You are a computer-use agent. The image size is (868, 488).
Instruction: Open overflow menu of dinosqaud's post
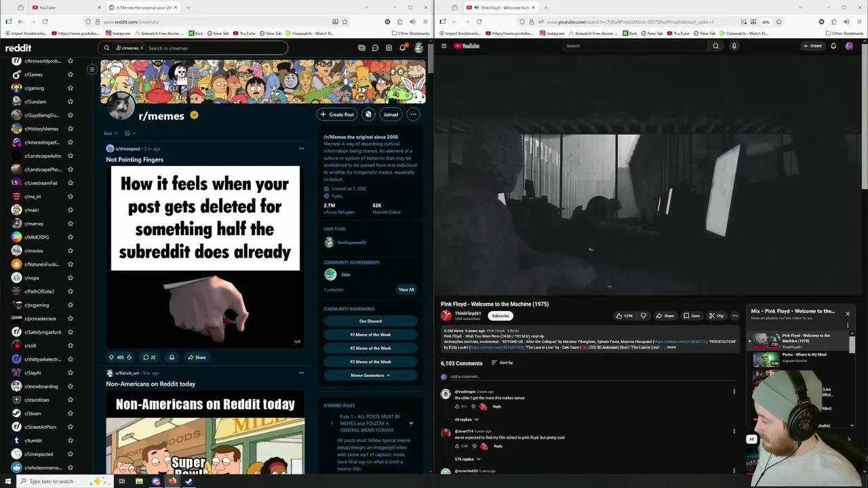pos(302,148)
